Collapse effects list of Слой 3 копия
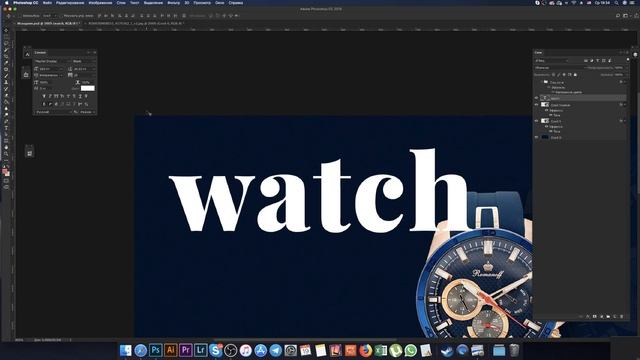 tap(624, 105)
